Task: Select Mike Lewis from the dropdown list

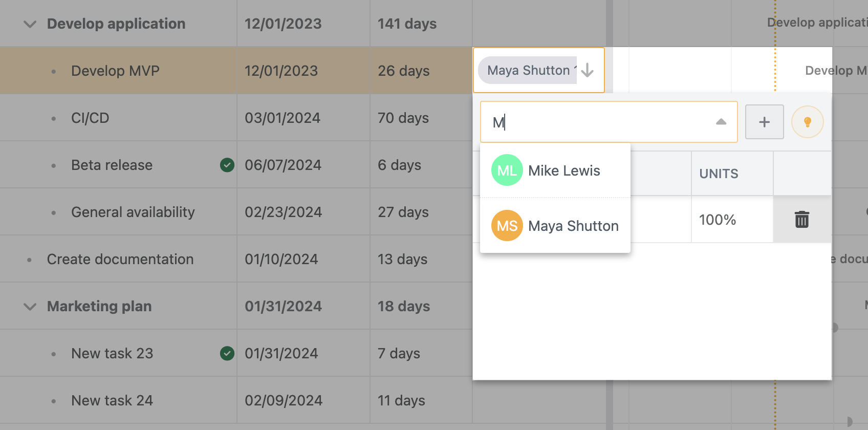Action: [563, 170]
